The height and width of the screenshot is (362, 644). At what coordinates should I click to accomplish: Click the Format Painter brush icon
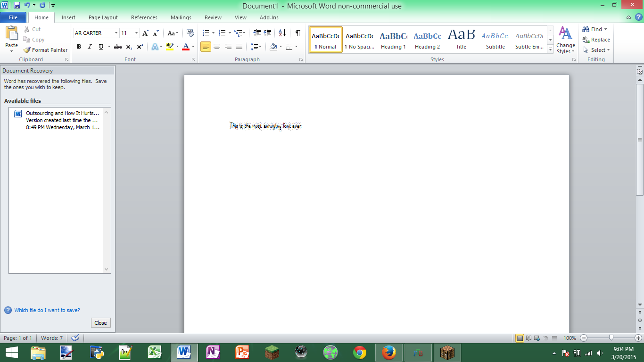(27, 50)
